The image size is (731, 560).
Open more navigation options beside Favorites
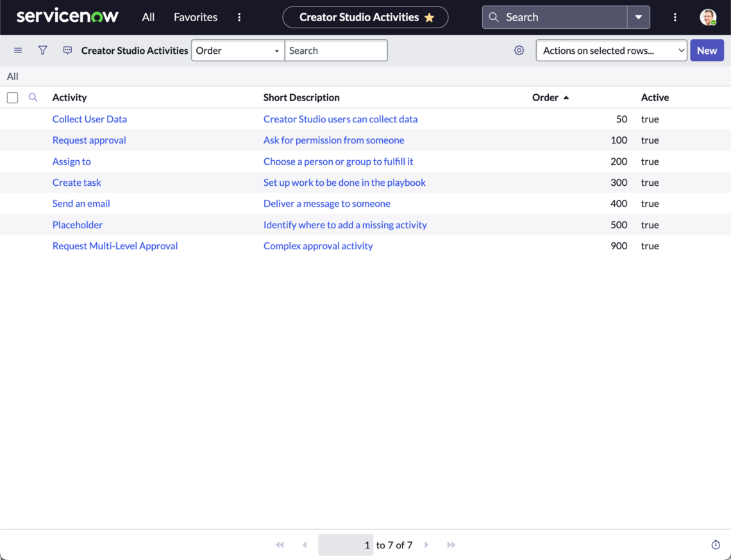(239, 17)
